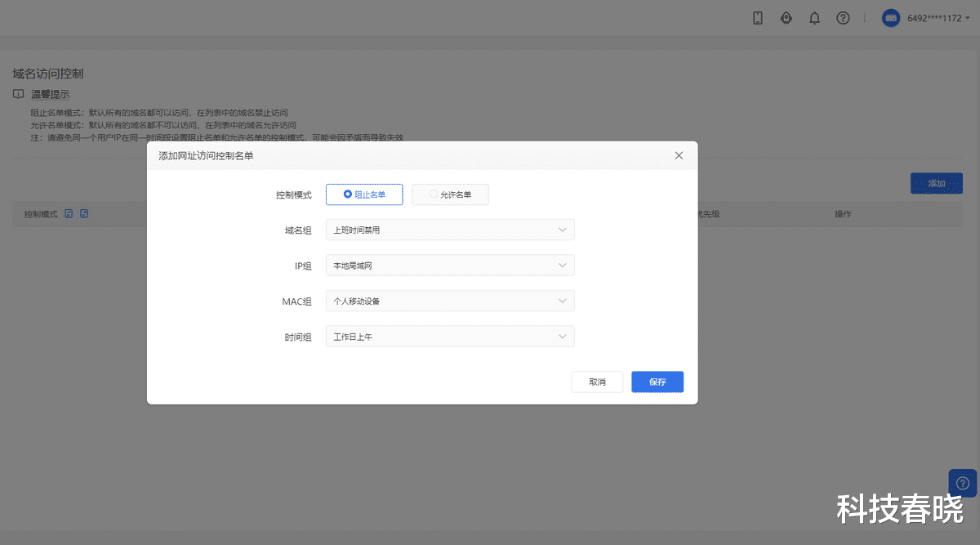The height and width of the screenshot is (545, 980).
Task: Click the 取消 button
Action: click(x=597, y=382)
